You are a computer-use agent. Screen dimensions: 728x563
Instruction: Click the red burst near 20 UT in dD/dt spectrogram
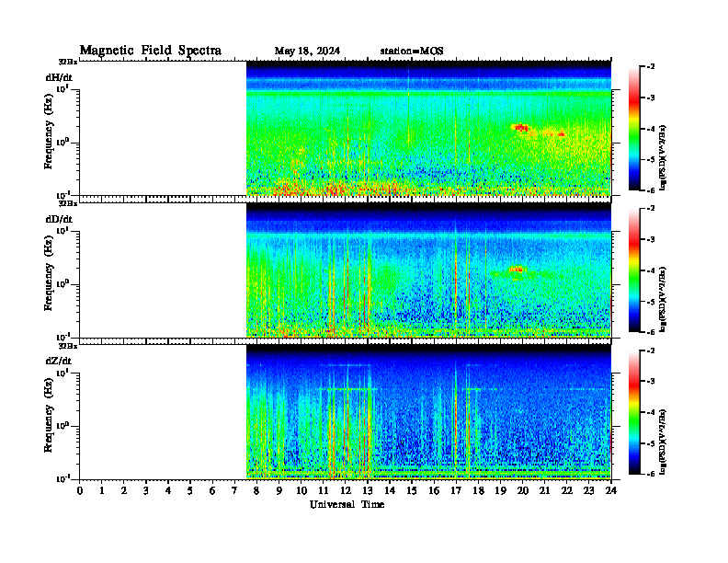(517, 269)
